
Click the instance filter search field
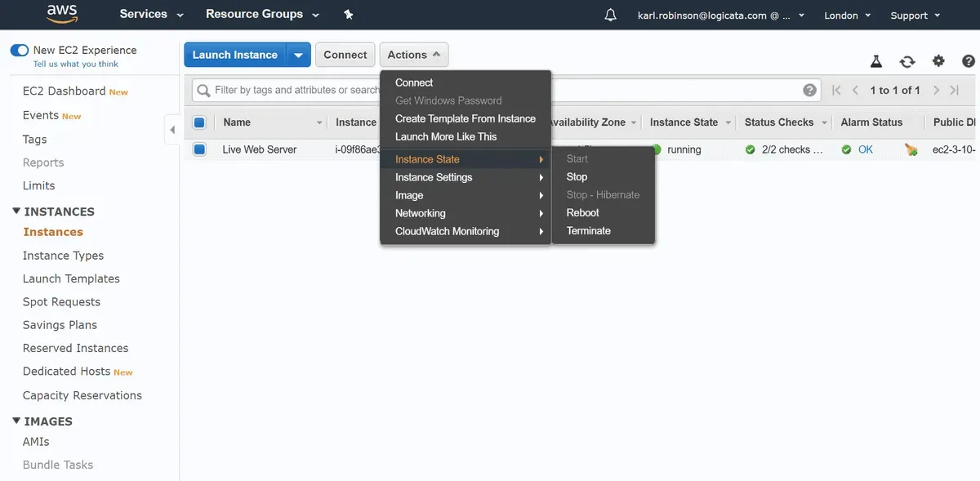(x=294, y=90)
